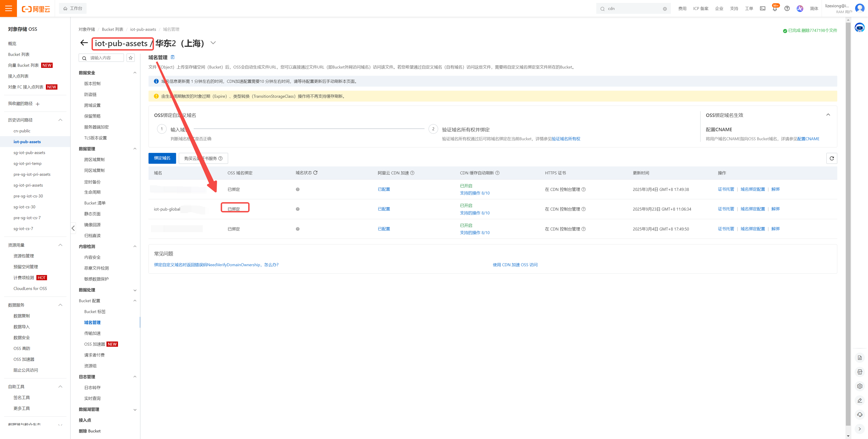The width and height of the screenshot is (868, 439).
Task: Open the hamburger main menu
Action: click(x=8, y=8)
